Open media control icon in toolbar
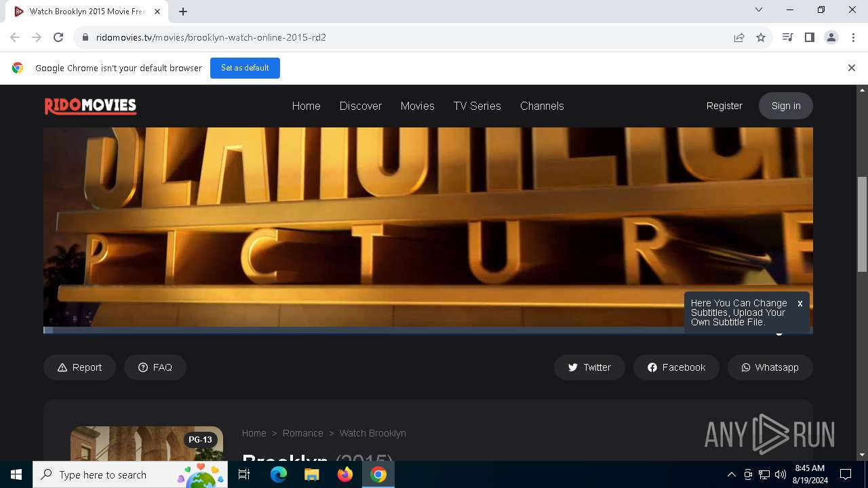868x488 pixels. pyautogui.click(x=788, y=37)
